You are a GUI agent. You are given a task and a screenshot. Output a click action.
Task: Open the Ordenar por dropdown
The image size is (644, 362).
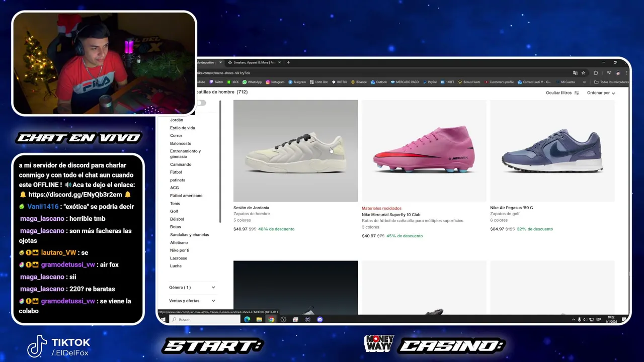pyautogui.click(x=601, y=93)
